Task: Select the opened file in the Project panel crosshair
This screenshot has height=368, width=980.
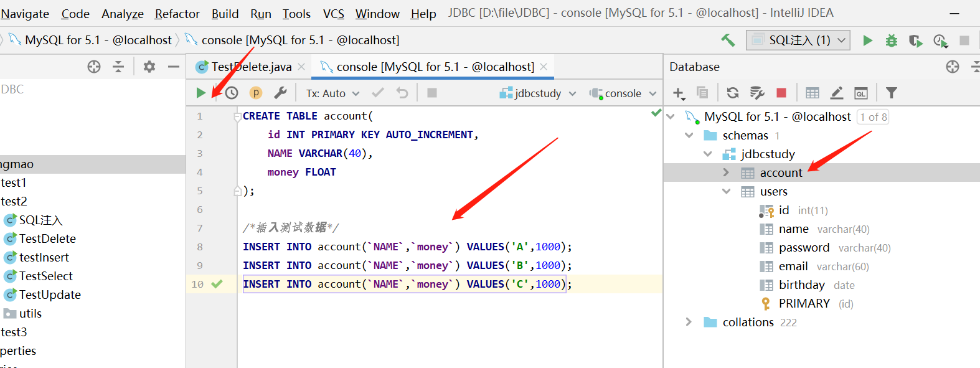Action: [94, 67]
